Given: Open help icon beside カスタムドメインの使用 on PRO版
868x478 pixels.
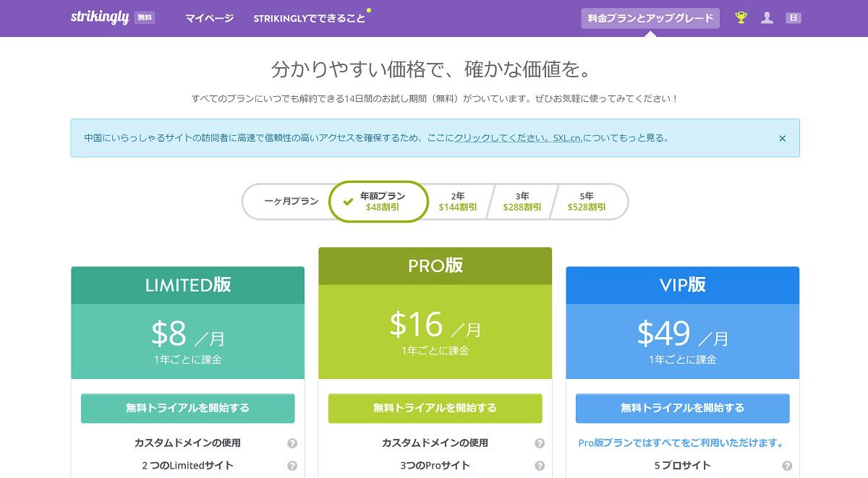Looking at the screenshot, I should (540, 443).
